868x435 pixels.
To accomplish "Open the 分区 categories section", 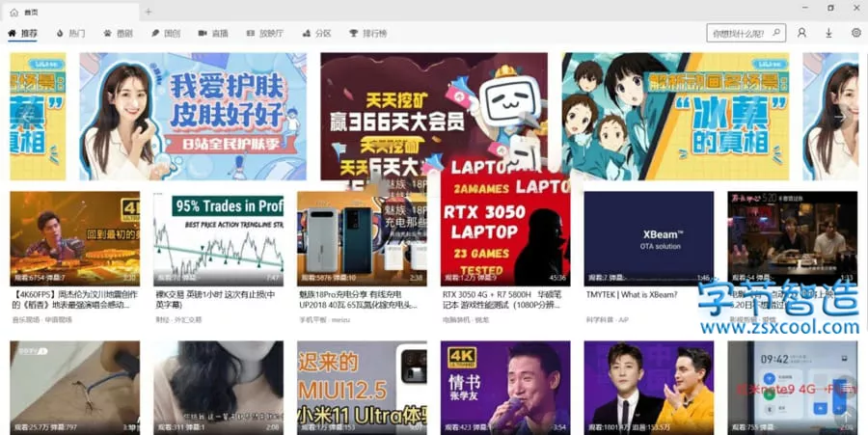I will point(317,33).
